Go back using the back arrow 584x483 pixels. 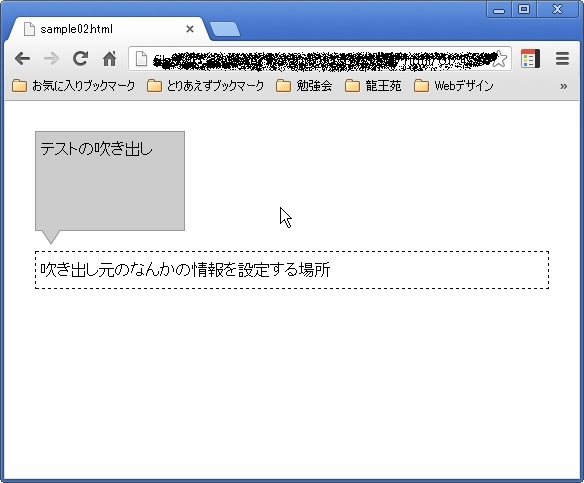(22, 59)
